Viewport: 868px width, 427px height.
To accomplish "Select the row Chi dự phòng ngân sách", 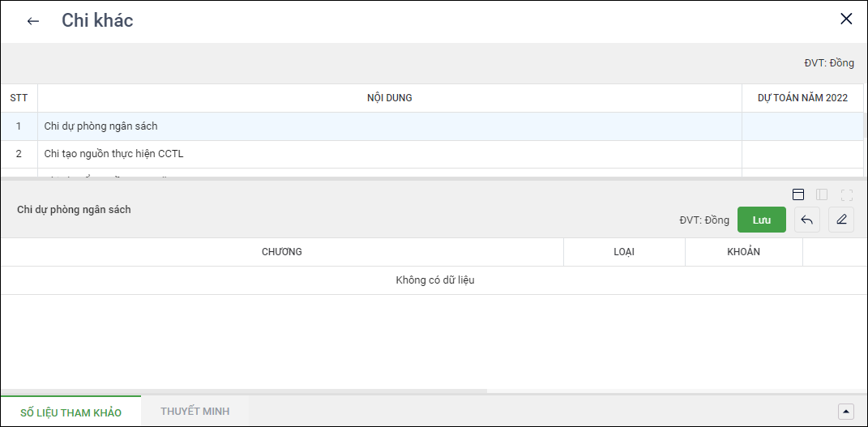I will (x=100, y=126).
